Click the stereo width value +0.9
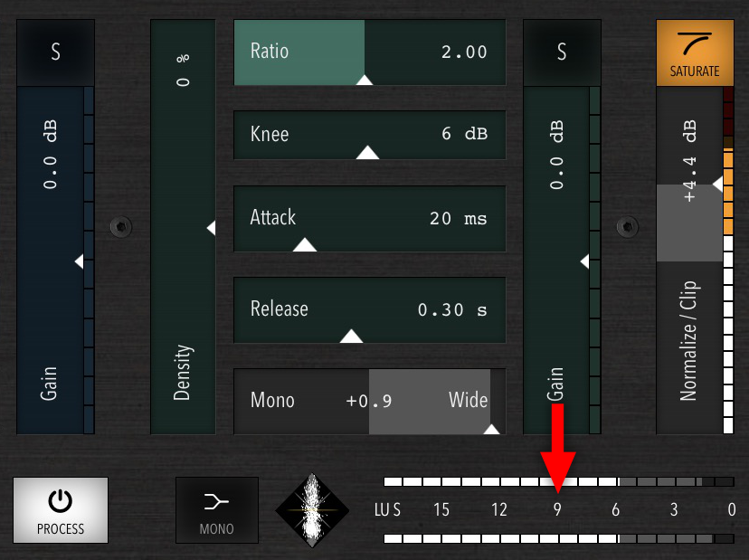The height and width of the screenshot is (560, 749). [x=369, y=401]
